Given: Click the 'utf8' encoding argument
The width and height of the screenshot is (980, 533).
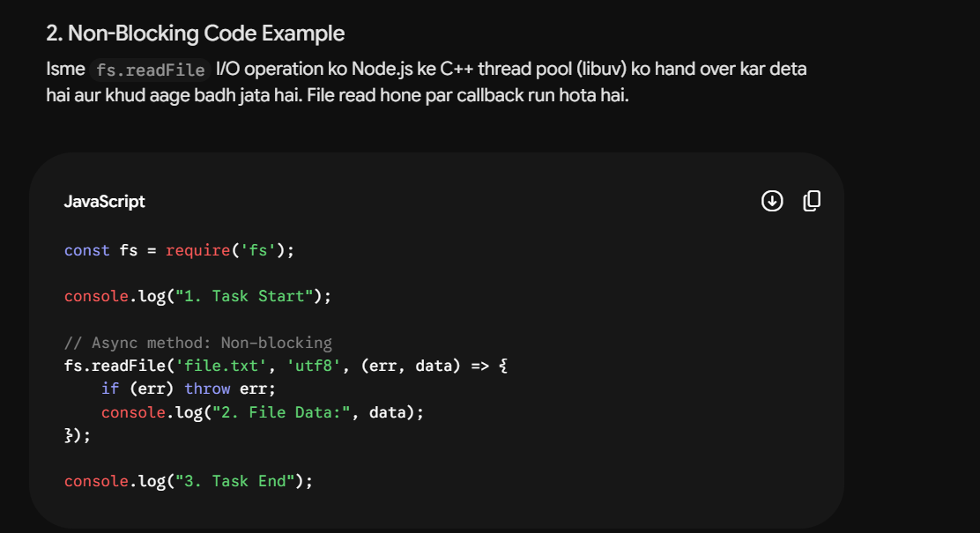Looking at the screenshot, I should pos(313,366).
